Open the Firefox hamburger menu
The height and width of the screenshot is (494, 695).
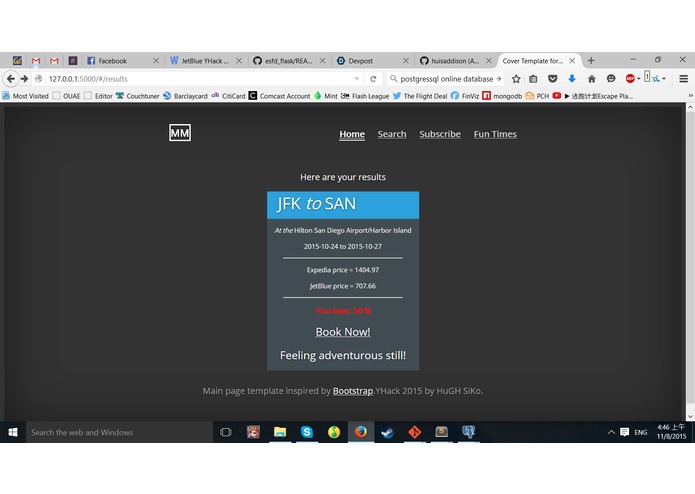[683, 79]
